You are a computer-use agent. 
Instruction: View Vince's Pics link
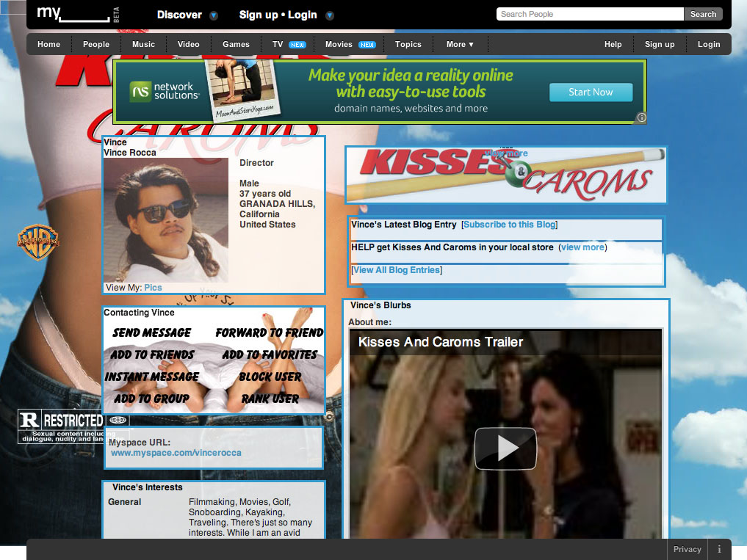pos(153,288)
